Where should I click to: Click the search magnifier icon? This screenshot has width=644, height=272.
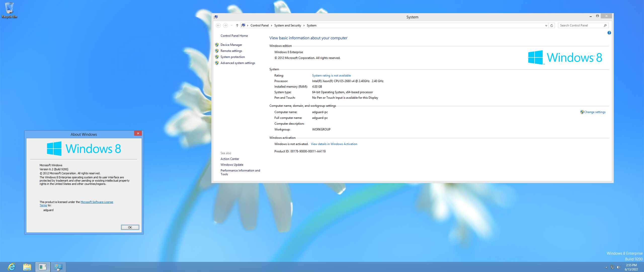[x=605, y=25]
